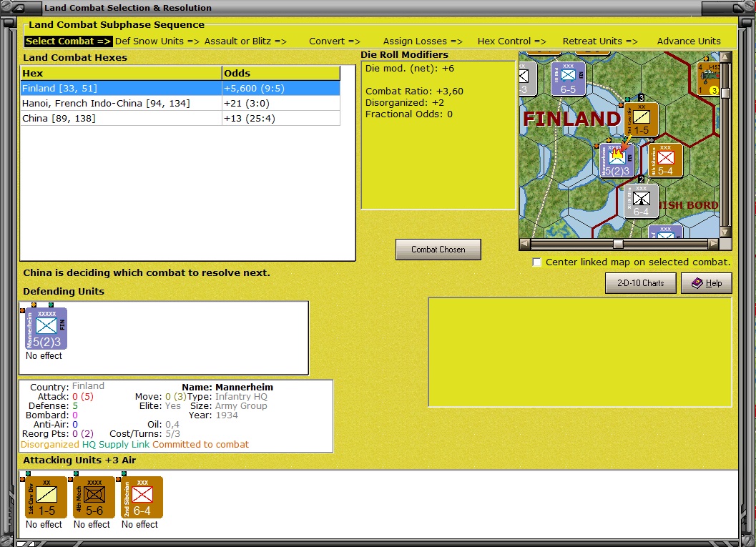Click the minimap scroll up arrow
This screenshot has width=756, height=547.
pyautogui.click(x=725, y=57)
